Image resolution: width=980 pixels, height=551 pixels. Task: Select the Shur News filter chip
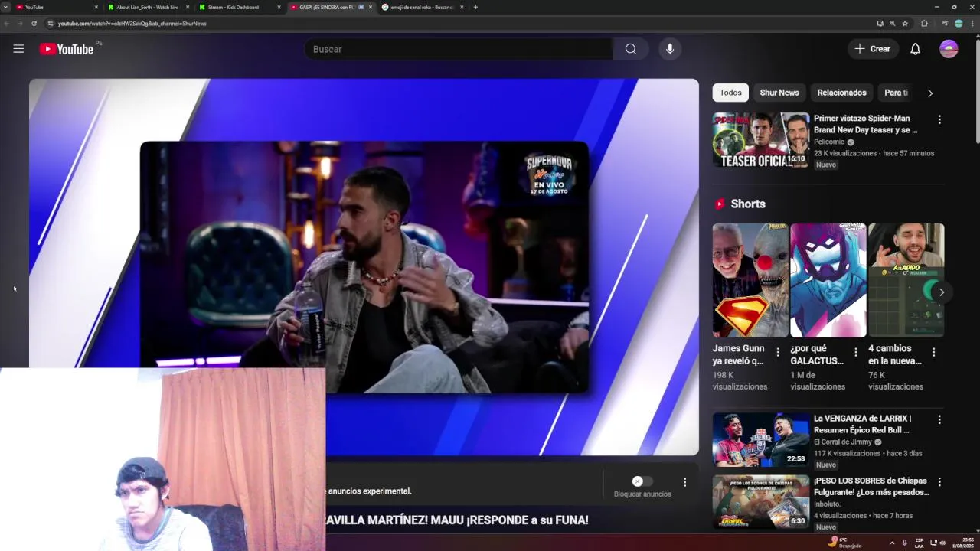[x=779, y=93]
